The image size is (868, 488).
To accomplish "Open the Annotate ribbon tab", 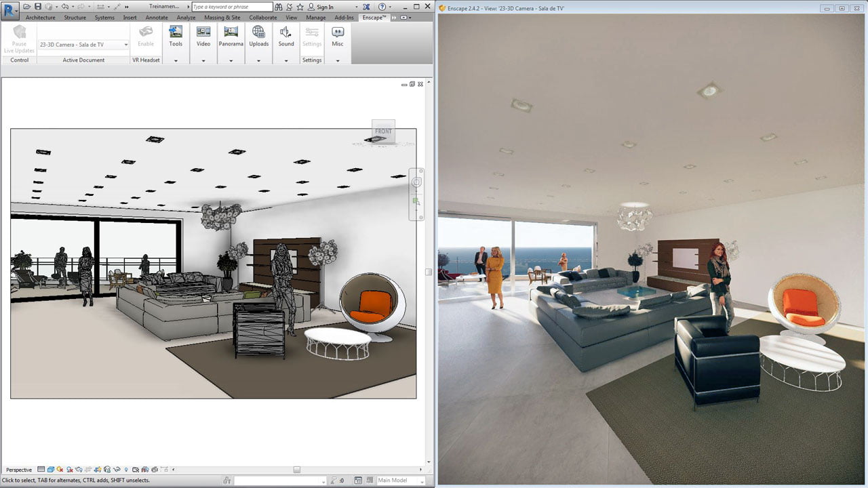I will tap(157, 17).
